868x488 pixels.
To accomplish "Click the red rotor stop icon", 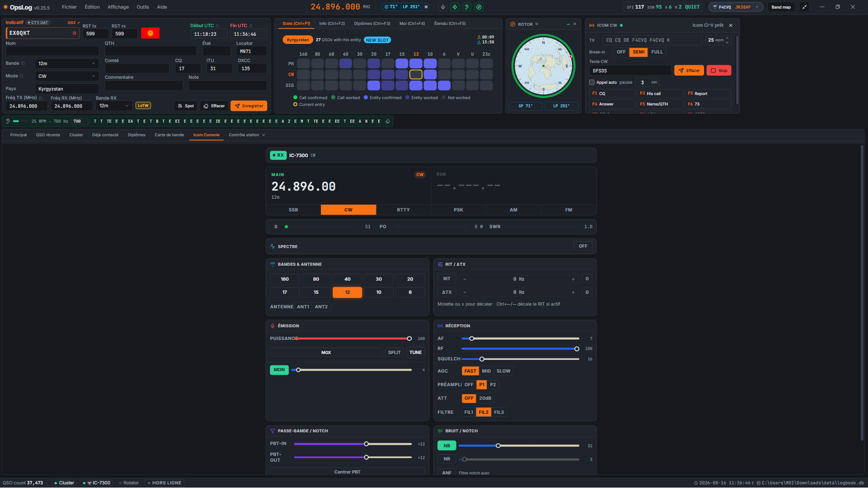I will [x=426, y=7].
